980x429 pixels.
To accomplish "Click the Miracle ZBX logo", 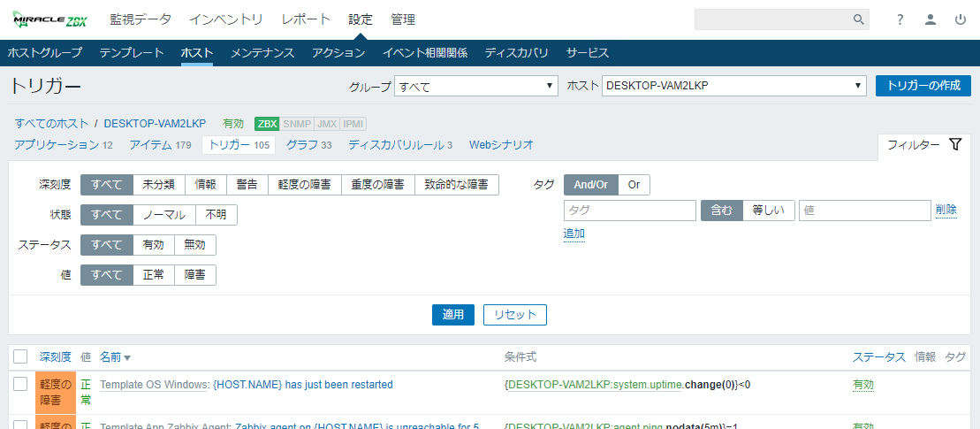I will coord(49,19).
